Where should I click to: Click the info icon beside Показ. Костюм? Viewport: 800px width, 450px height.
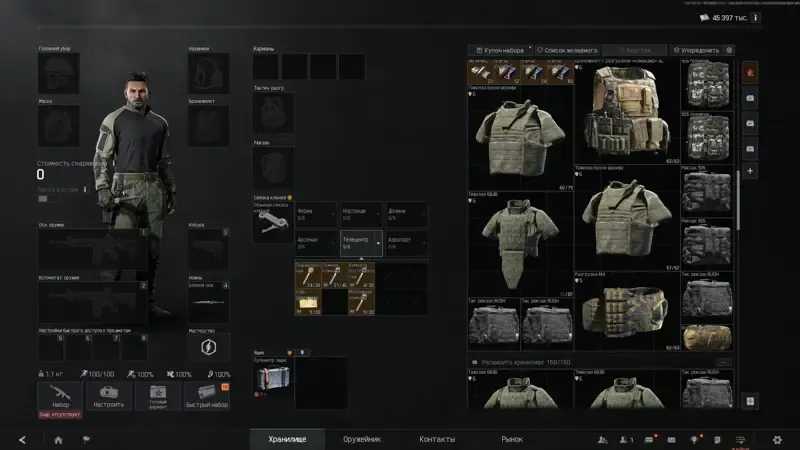(85, 189)
